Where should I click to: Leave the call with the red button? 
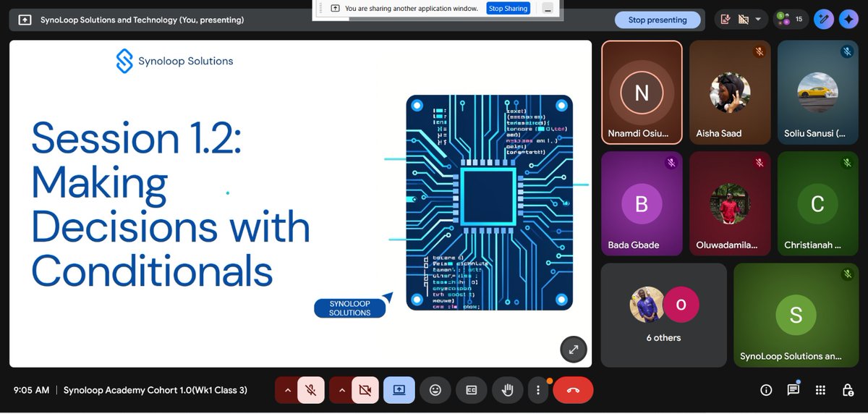click(x=573, y=390)
